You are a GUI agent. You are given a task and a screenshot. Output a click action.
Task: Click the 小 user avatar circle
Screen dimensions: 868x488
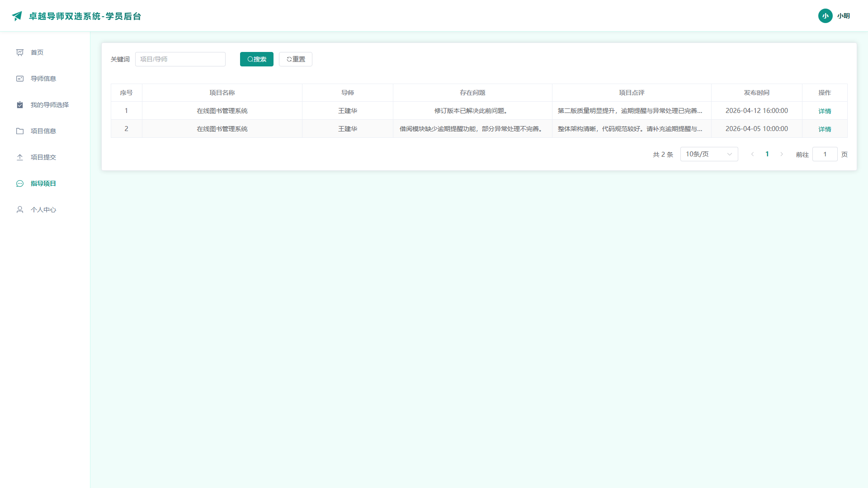(826, 16)
